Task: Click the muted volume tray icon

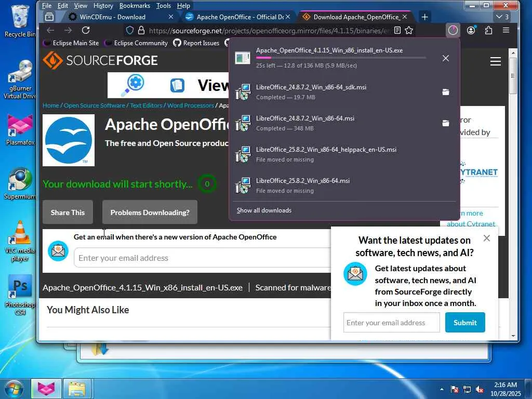Action: point(480,390)
